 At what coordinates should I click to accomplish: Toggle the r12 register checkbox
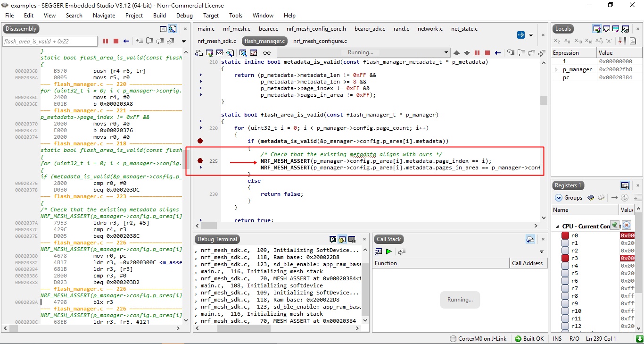tap(565, 326)
